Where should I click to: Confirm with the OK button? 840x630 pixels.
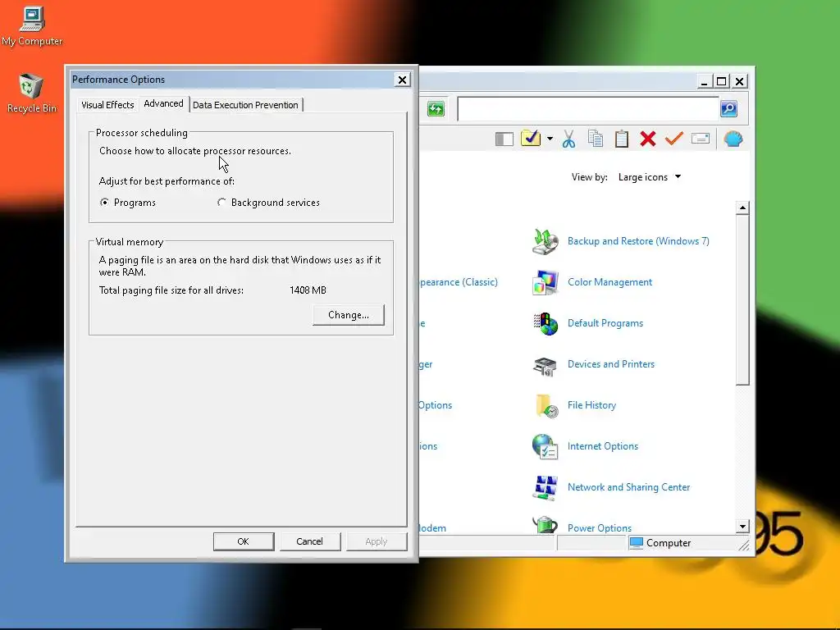pyautogui.click(x=243, y=541)
